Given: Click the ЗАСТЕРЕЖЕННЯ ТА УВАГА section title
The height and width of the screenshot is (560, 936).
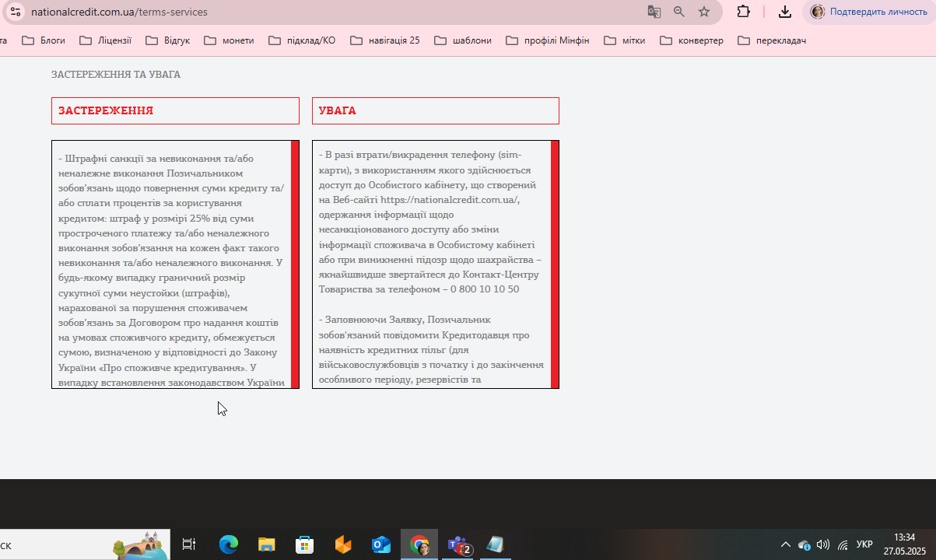Looking at the screenshot, I should [116, 75].
